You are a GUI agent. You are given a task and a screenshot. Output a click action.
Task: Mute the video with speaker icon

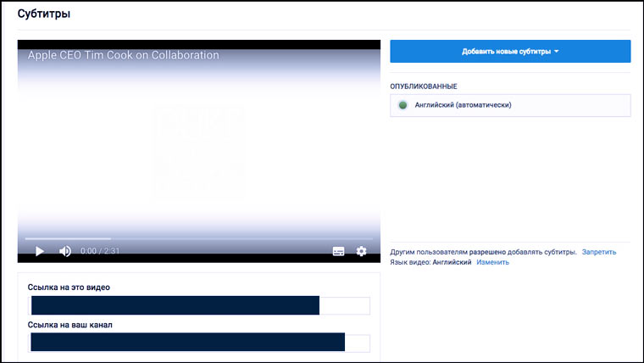(65, 251)
